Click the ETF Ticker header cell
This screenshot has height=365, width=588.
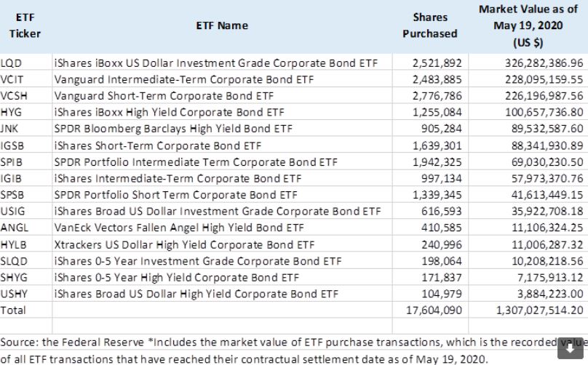pyautogui.click(x=25, y=25)
